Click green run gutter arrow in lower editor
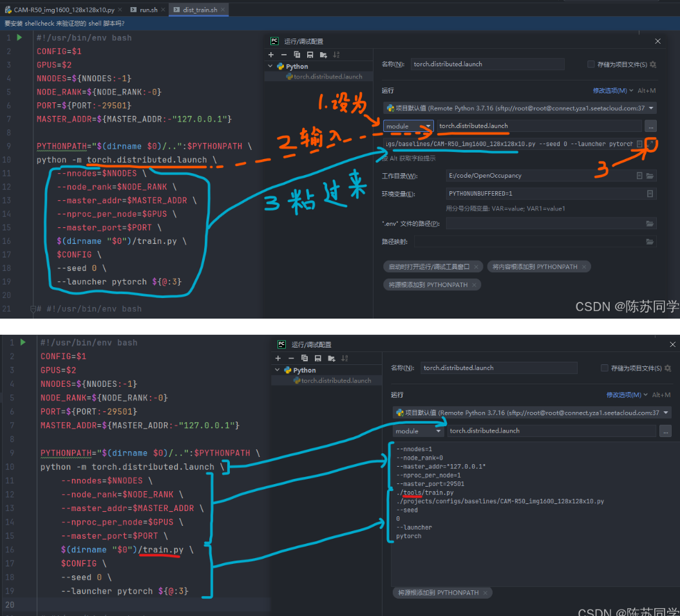 coord(23,342)
